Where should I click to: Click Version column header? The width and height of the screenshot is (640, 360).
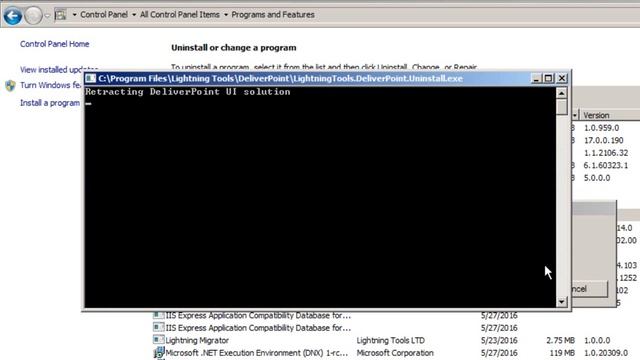(609, 115)
